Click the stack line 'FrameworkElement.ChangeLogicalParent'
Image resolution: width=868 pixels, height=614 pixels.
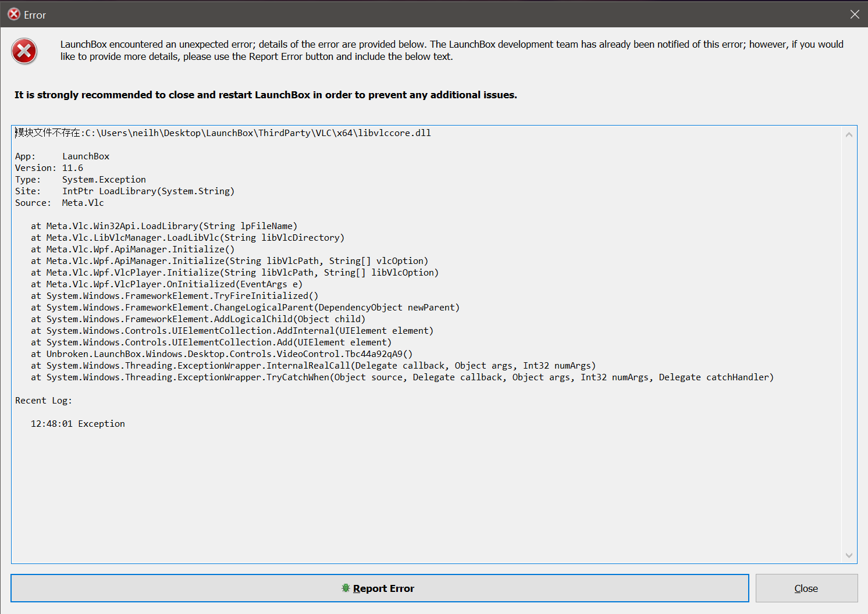point(245,307)
